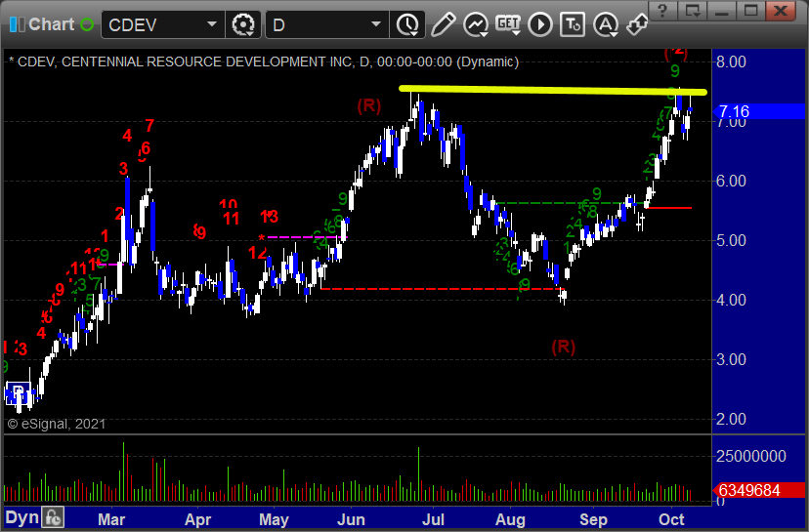This screenshot has height=532, width=809.
Task: Click the 4.00 price axis label
Action: [731, 300]
